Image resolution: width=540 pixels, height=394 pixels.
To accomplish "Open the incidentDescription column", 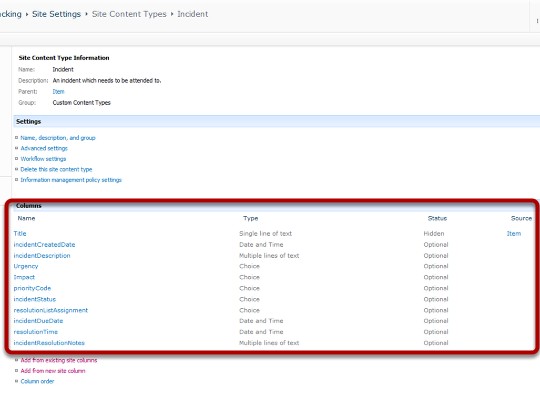I will point(42,256).
